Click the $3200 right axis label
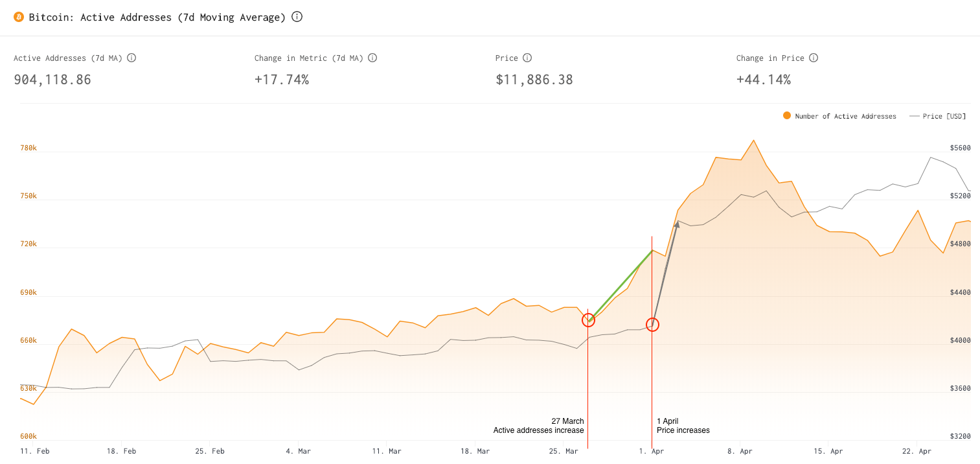The height and width of the screenshot is (464, 980). [x=961, y=437]
